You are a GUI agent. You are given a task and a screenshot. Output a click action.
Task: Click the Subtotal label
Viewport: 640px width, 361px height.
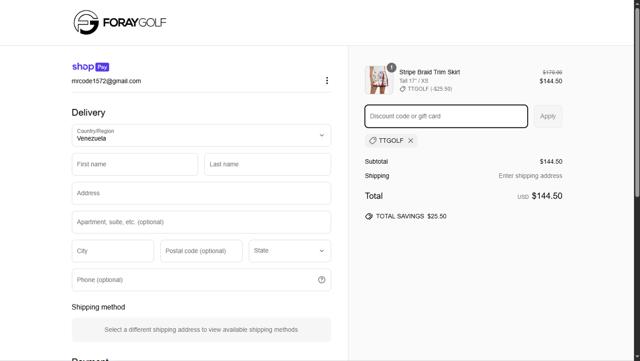tap(376, 162)
